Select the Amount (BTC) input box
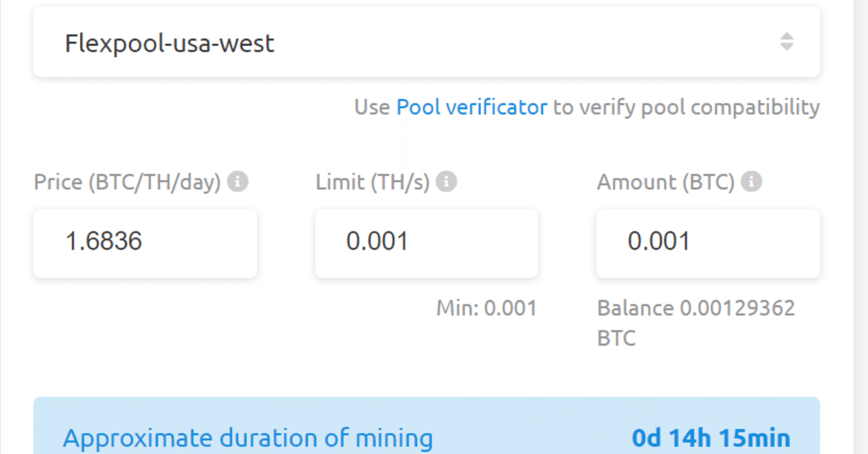The height and width of the screenshot is (454, 868). tap(708, 242)
